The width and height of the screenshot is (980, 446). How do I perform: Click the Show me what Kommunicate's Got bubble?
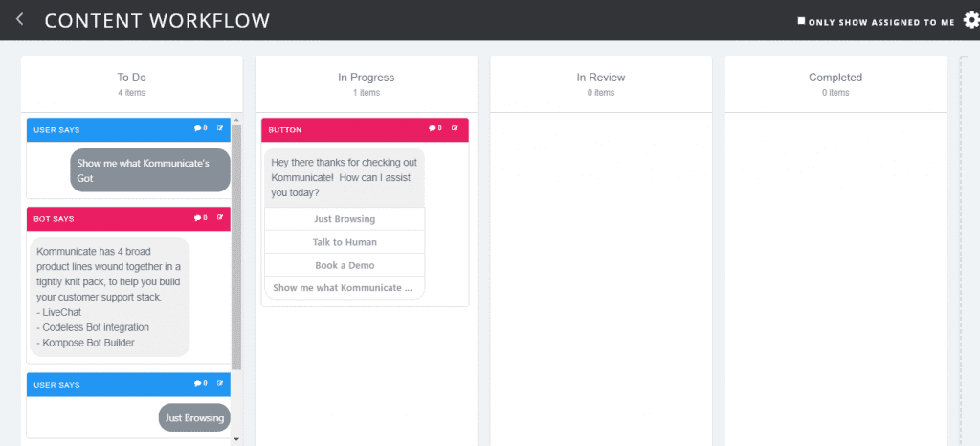pos(150,170)
